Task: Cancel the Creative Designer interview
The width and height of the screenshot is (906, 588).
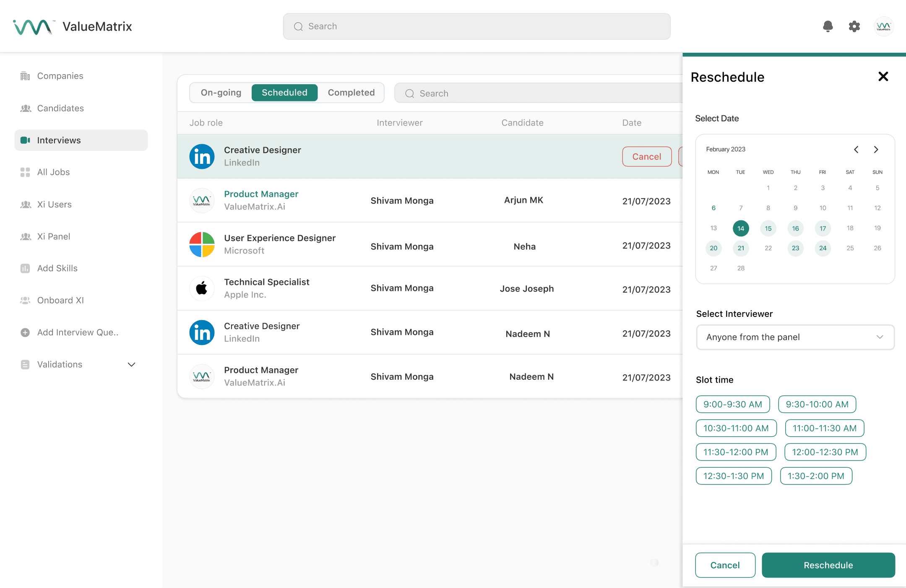Action: coord(646,157)
